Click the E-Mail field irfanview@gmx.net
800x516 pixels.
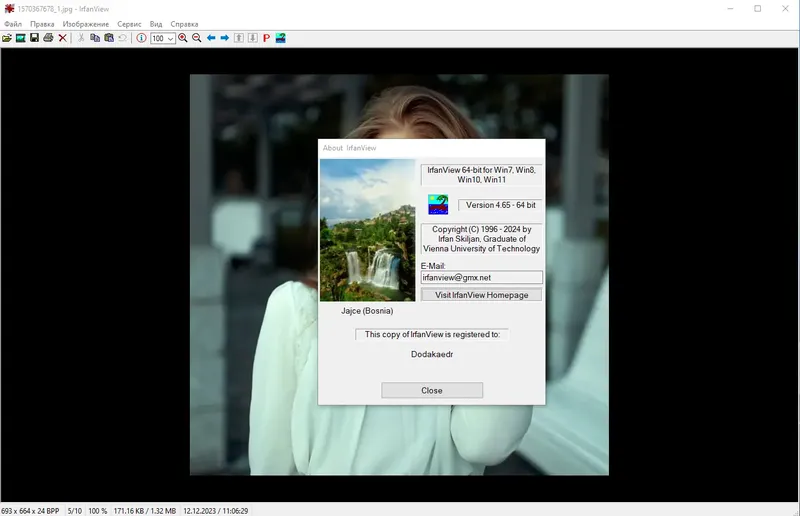(482, 278)
